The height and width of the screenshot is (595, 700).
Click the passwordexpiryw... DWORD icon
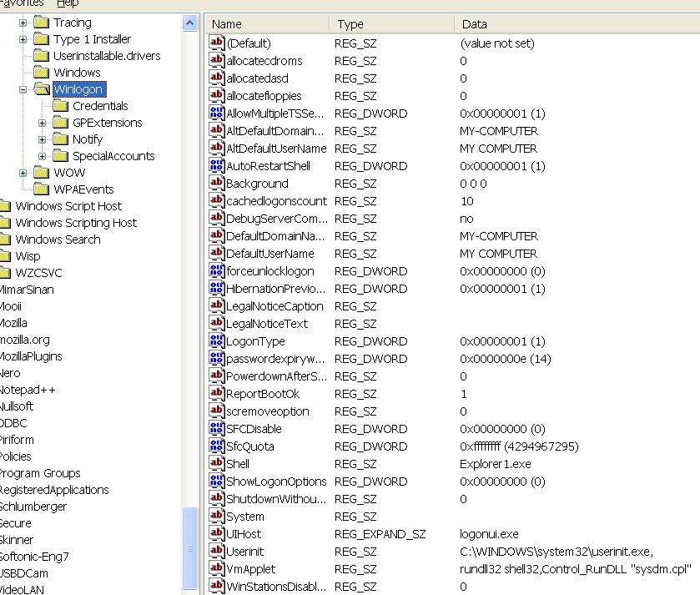(x=217, y=358)
